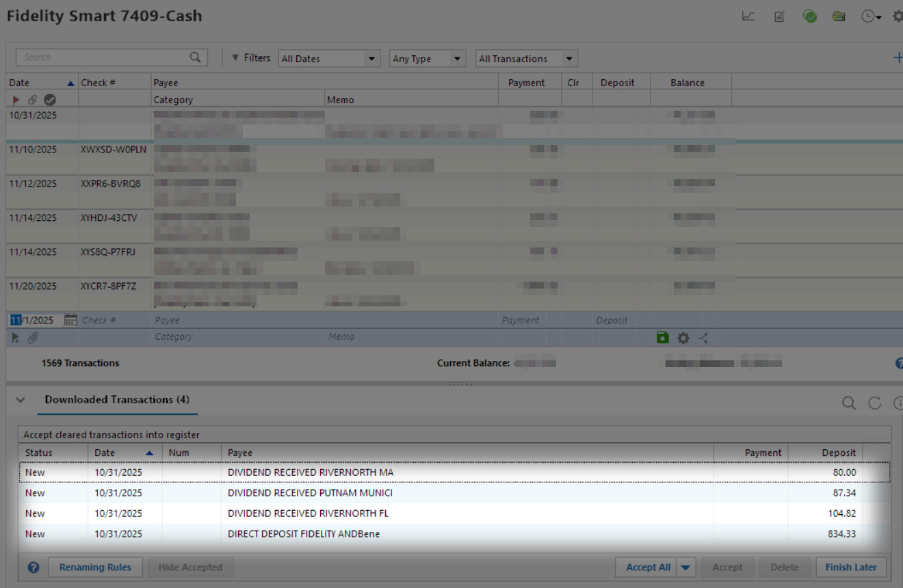Click the paperclip attachment header icon

pos(33,100)
